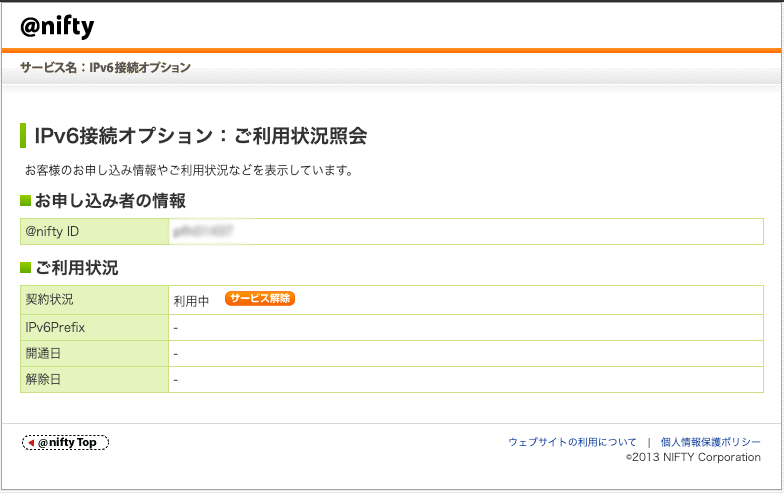Click the サービス解除 orange button

[x=260, y=298]
